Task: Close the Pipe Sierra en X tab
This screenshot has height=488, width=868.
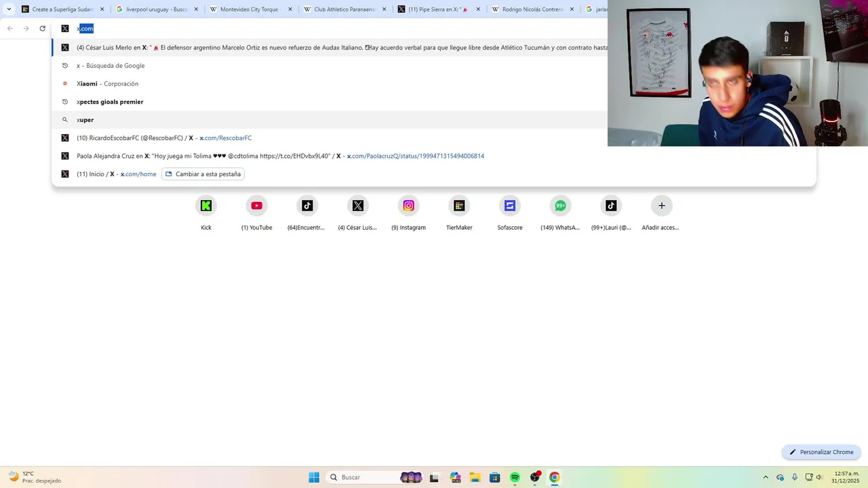Action: (478, 9)
